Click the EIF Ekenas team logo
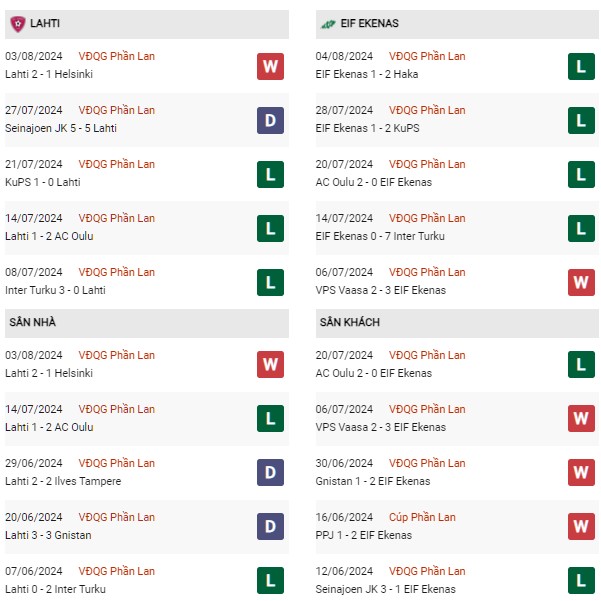Viewport: 601px width, 601px height. (328, 25)
